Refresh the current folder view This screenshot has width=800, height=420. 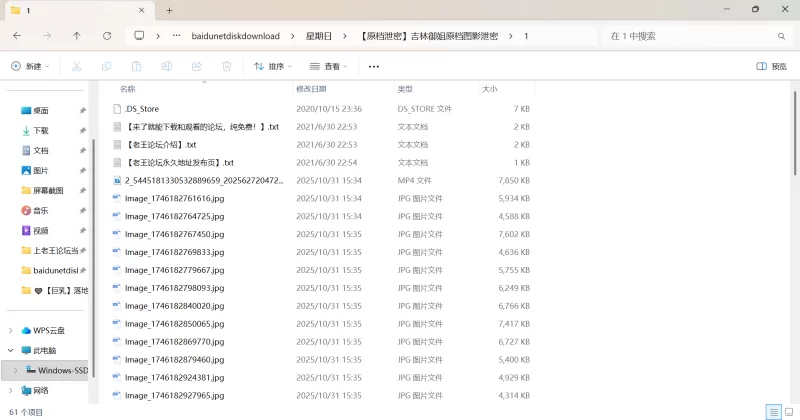(107, 35)
